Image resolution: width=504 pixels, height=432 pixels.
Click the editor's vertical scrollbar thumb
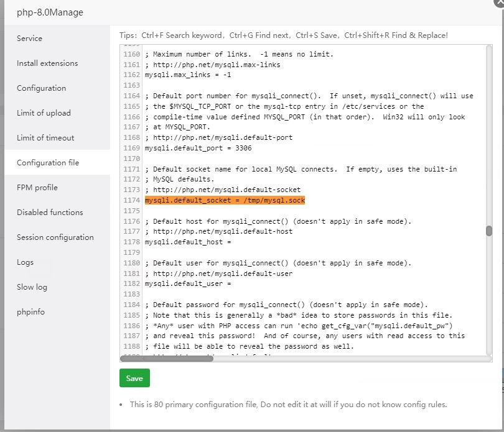pos(489,231)
